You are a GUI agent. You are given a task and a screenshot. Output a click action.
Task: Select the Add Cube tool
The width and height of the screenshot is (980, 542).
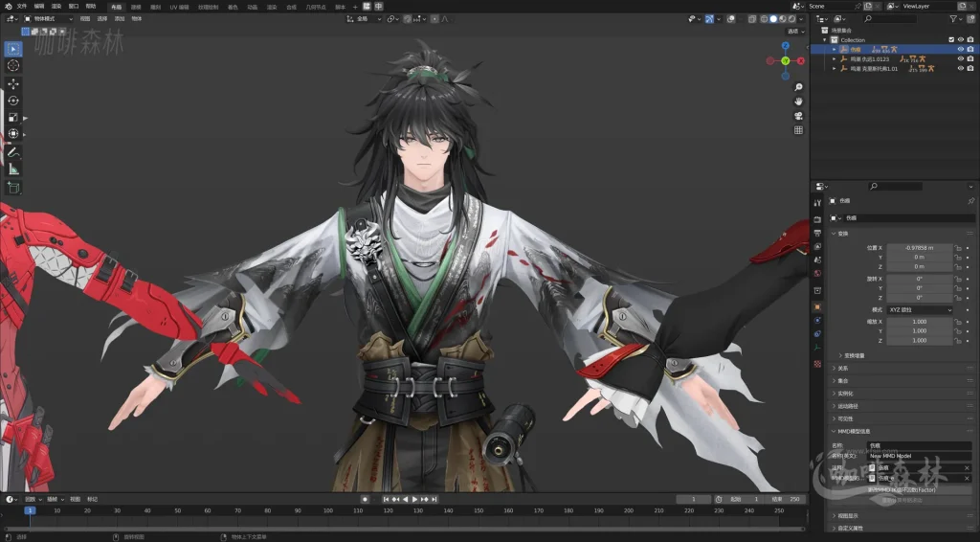[13, 187]
